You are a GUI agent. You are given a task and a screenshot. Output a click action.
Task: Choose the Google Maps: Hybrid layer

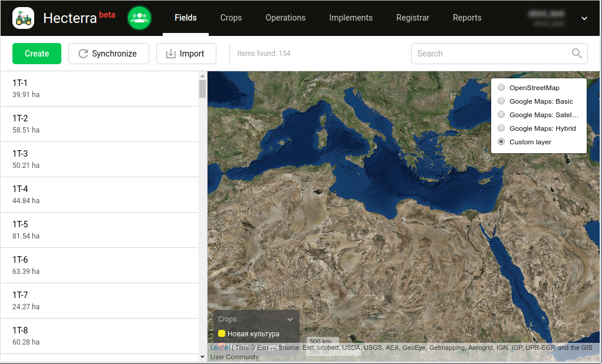(x=501, y=128)
